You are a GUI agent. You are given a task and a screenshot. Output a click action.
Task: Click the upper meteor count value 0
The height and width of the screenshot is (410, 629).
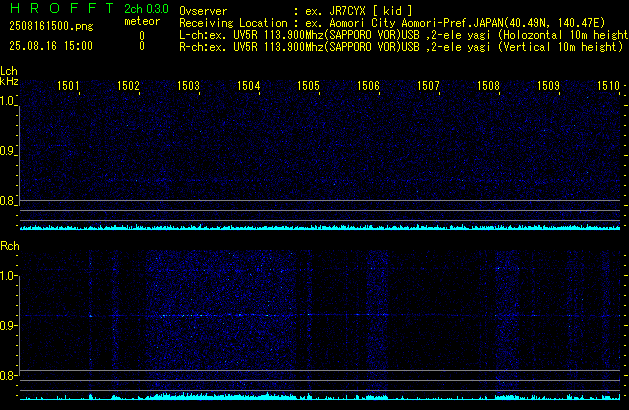(142, 36)
